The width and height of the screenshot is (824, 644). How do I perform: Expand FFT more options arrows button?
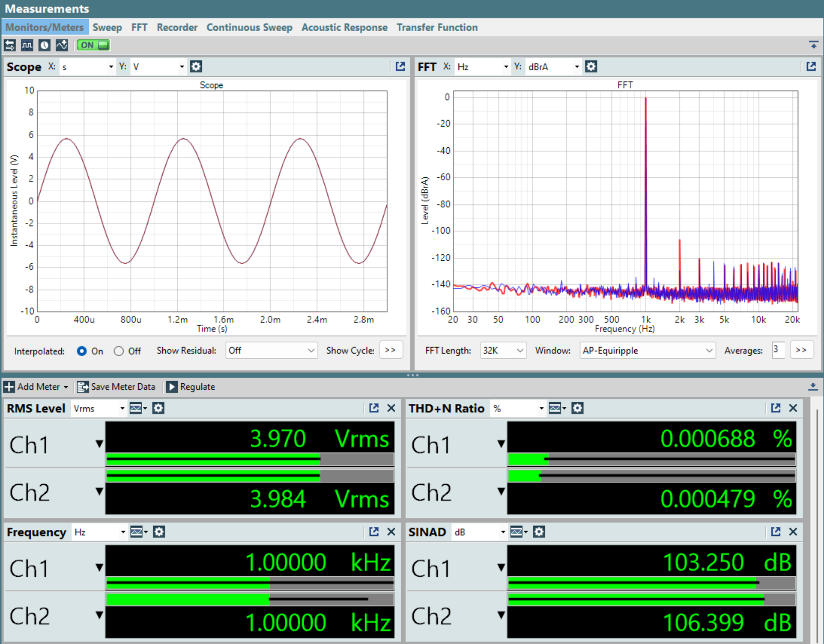[x=801, y=350]
